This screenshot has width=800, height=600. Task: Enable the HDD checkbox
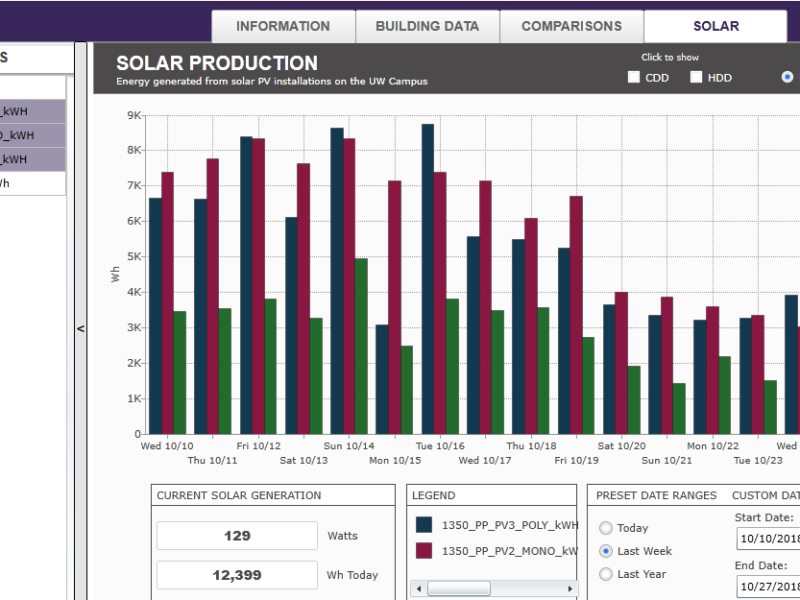696,77
